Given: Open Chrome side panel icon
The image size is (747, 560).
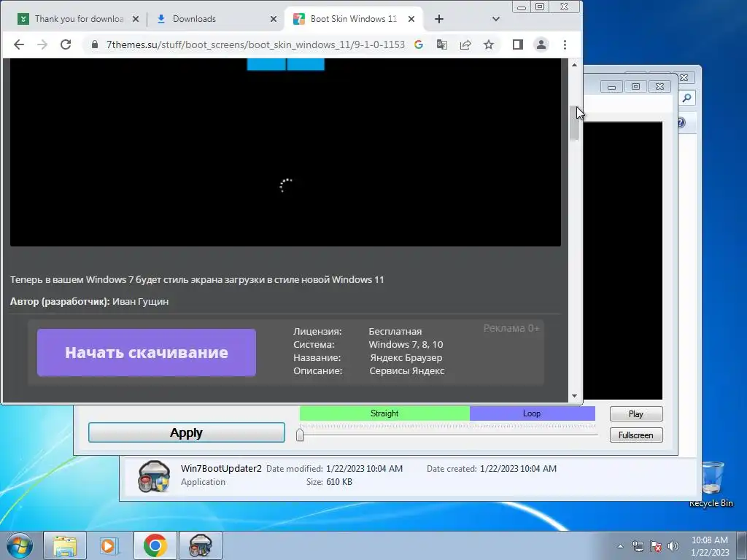Looking at the screenshot, I should pos(518,44).
